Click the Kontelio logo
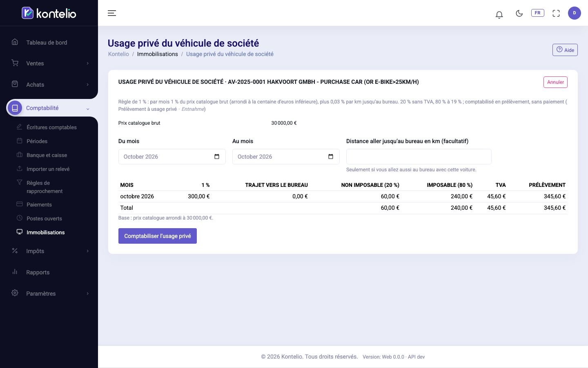The height and width of the screenshot is (368, 588). click(49, 13)
